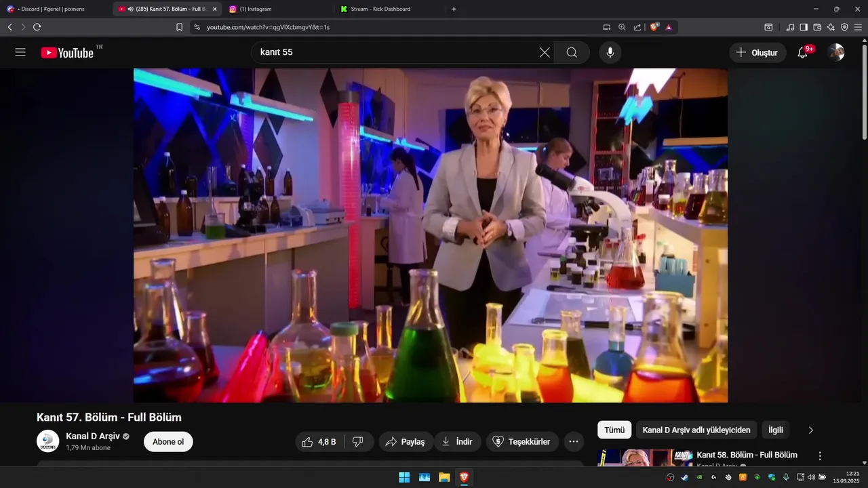868x488 pixels.
Task: Install the app from address bar icon
Action: [x=607, y=27]
